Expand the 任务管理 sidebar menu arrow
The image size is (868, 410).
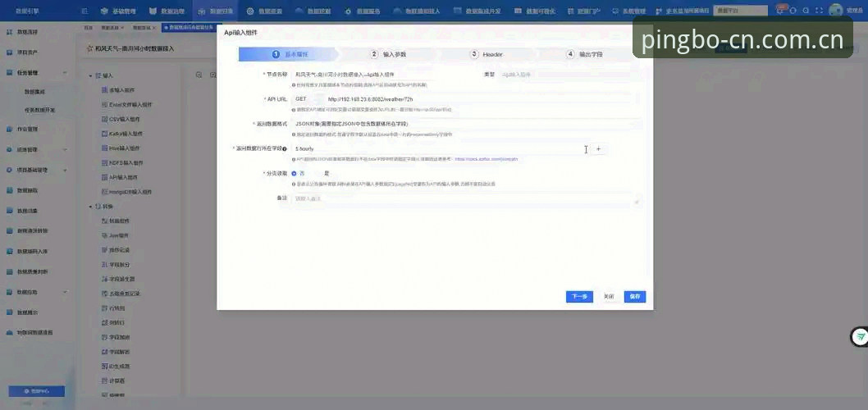(65, 73)
